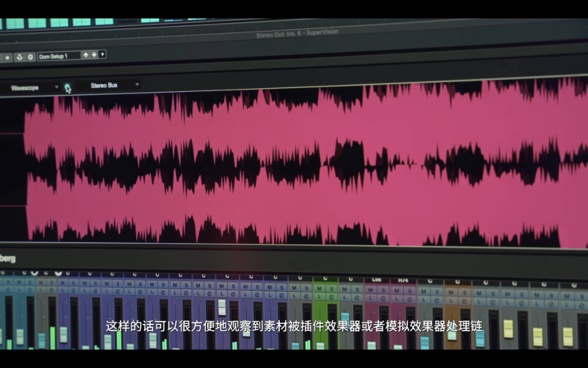Solo the orange mixer channel
Viewport: 588px width, 368px height.
pos(464,293)
